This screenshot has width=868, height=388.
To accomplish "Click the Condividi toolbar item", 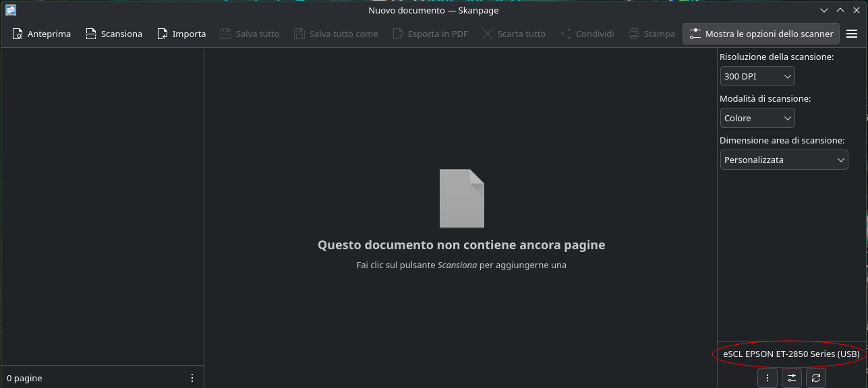I will tap(587, 34).
